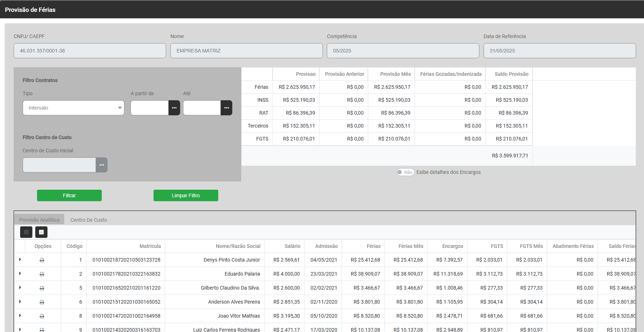Export the table to PDF
Viewport: 644px width, 332px height.
coord(41,232)
